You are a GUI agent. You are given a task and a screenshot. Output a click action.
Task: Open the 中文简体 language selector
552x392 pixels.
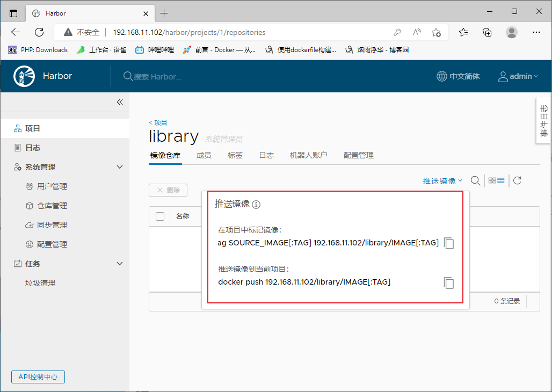458,76
